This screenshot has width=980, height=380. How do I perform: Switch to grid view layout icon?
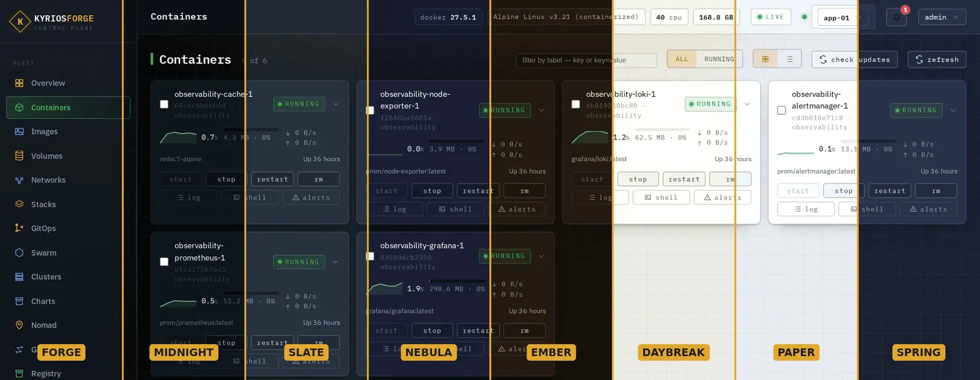pos(765,59)
